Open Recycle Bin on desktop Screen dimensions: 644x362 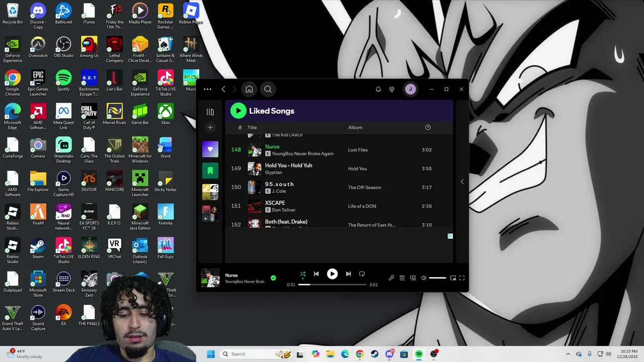coord(13,14)
